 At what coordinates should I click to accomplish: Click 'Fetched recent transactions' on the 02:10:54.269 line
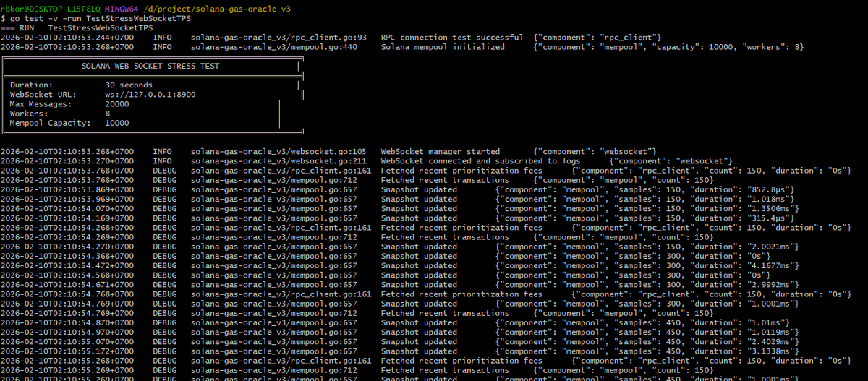445,237
